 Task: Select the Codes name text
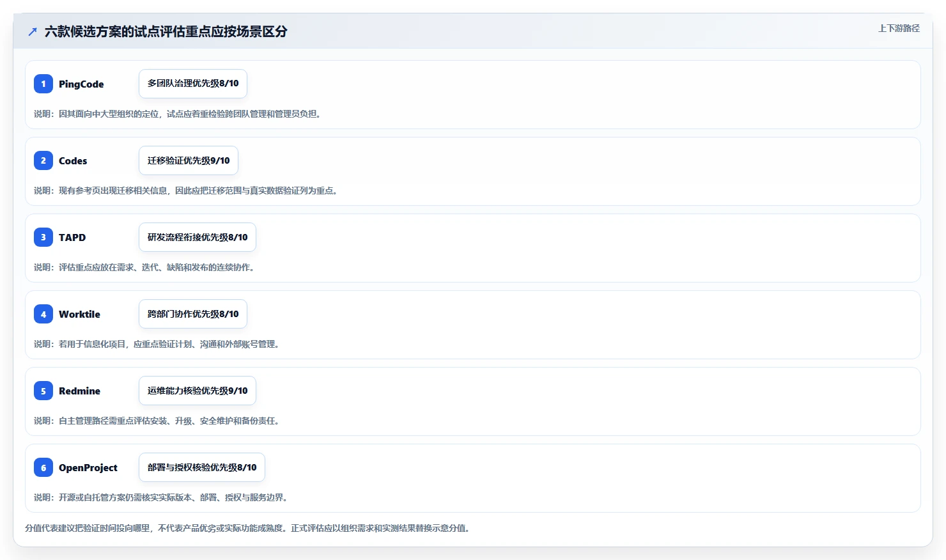click(x=73, y=160)
